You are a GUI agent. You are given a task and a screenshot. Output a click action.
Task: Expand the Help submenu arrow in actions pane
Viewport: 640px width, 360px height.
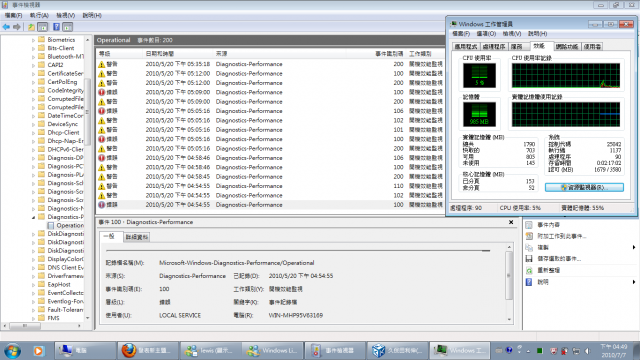(x=634, y=282)
